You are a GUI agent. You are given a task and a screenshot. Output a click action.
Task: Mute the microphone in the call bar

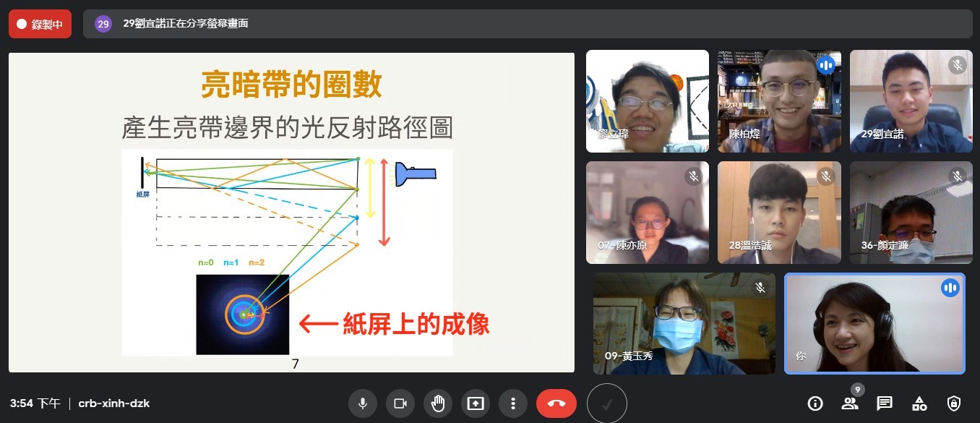coord(363,403)
